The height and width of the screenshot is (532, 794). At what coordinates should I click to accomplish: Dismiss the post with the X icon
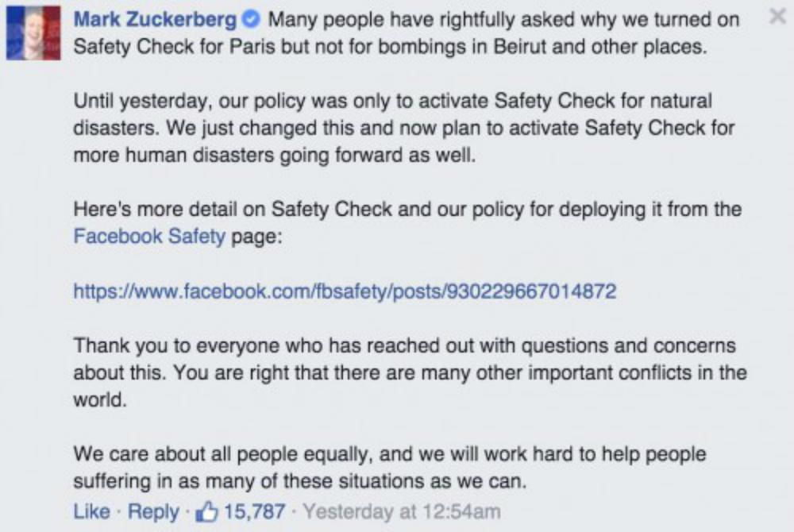[x=778, y=17]
